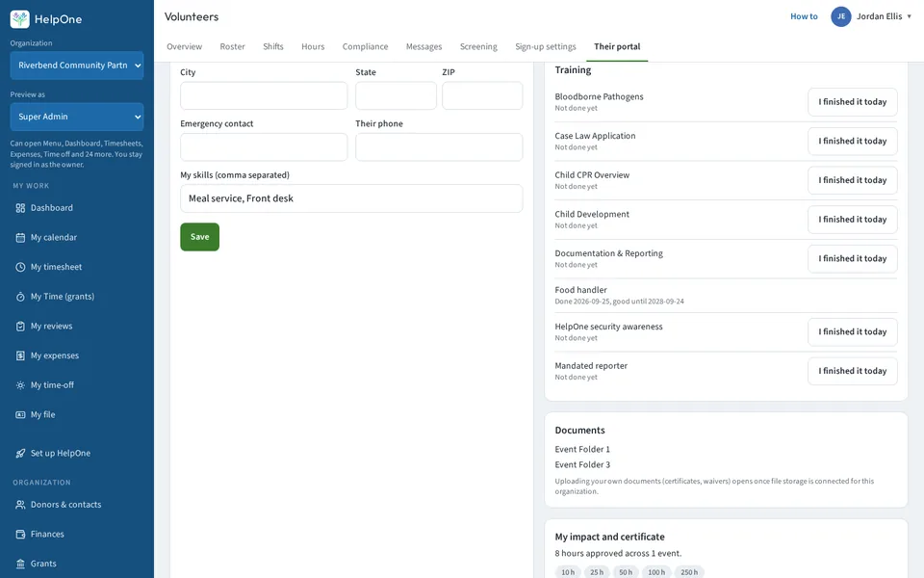The image size is (924, 578).
Task: Mark Bloodborne Pathogens as finished today
Action: [852, 102]
